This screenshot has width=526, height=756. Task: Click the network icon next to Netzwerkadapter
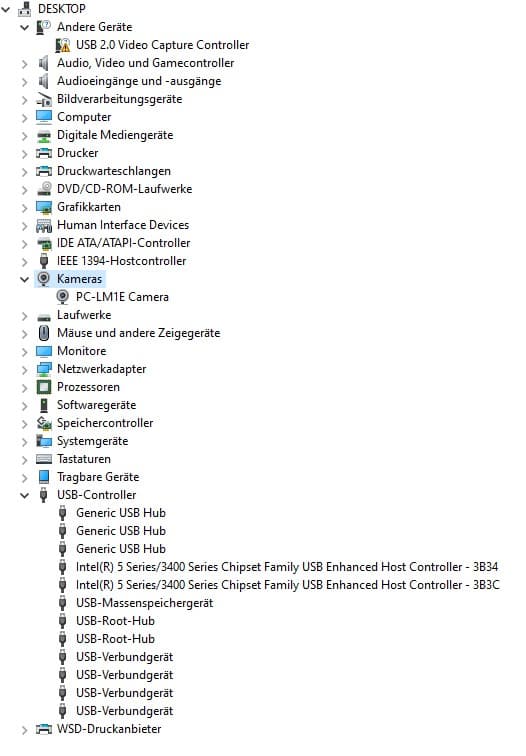[x=44, y=369]
